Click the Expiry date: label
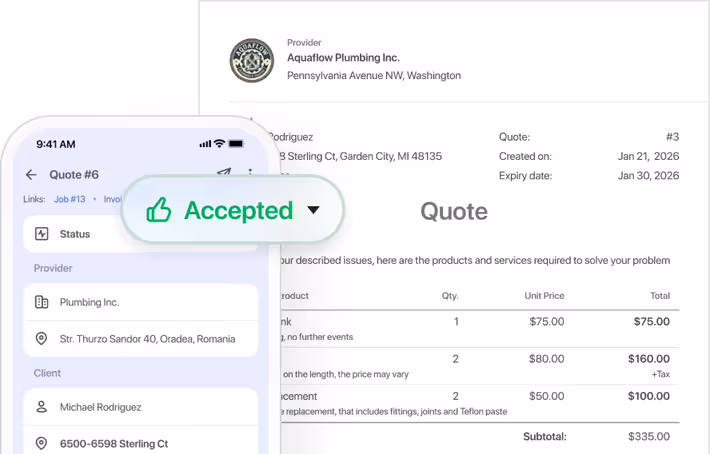 (x=525, y=176)
